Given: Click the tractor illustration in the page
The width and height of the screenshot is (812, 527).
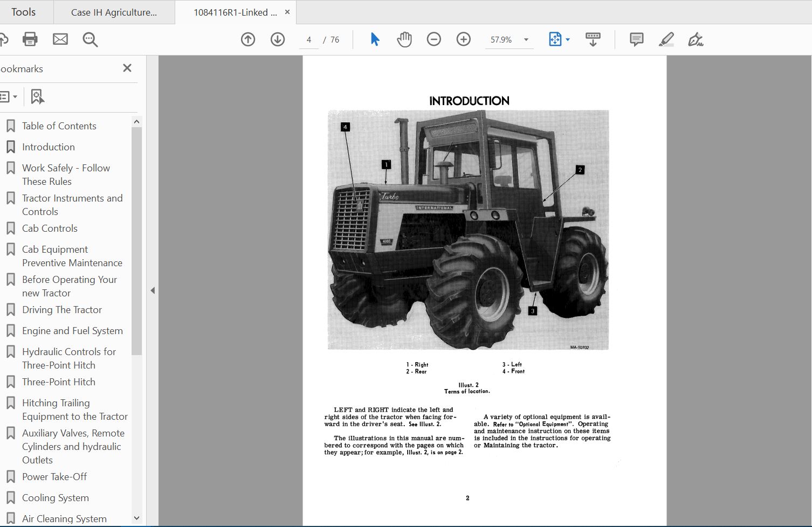Looking at the screenshot, I should pos(468,230).
